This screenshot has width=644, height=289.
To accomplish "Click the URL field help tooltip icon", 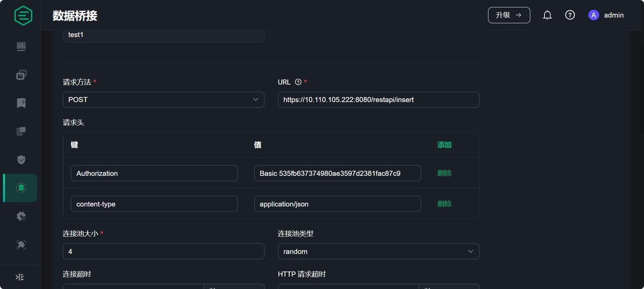I will 298,82.
